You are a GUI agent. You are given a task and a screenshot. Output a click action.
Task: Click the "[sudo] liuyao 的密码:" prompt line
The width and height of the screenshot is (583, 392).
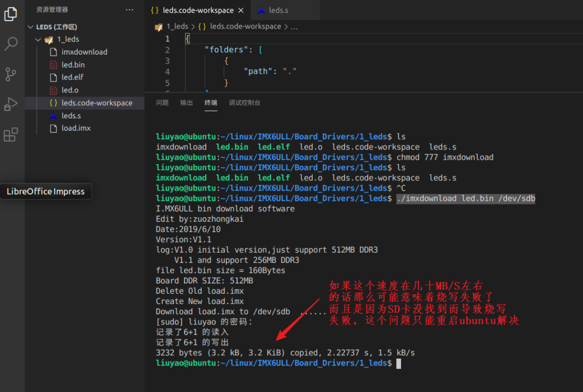(204, 322)
